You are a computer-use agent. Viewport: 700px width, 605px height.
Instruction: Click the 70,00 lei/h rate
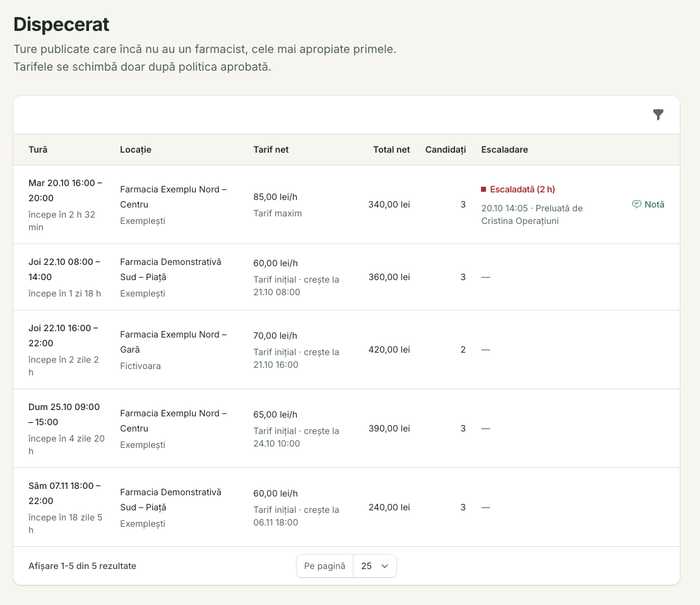(275, 336)
